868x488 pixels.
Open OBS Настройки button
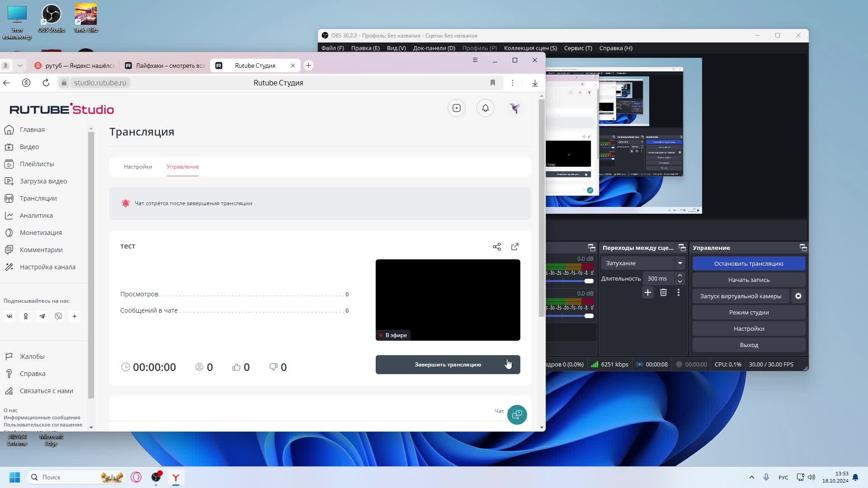749,328
